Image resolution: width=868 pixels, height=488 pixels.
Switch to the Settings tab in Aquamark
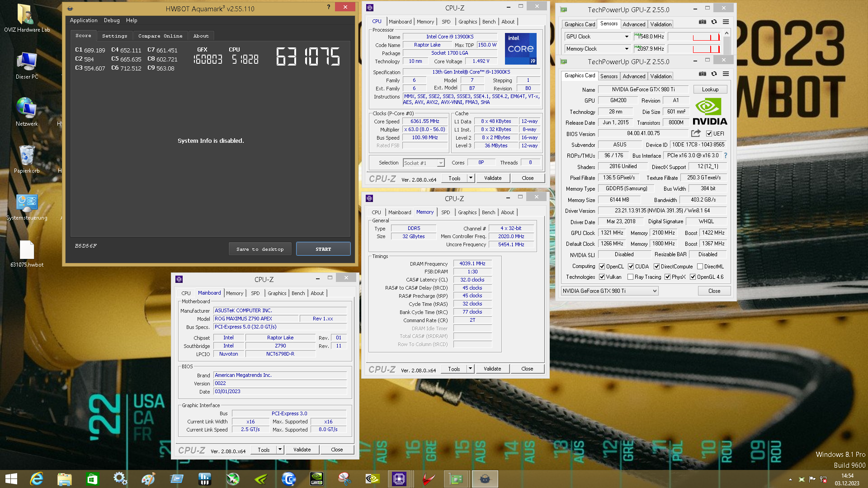[x=114, y=36]
